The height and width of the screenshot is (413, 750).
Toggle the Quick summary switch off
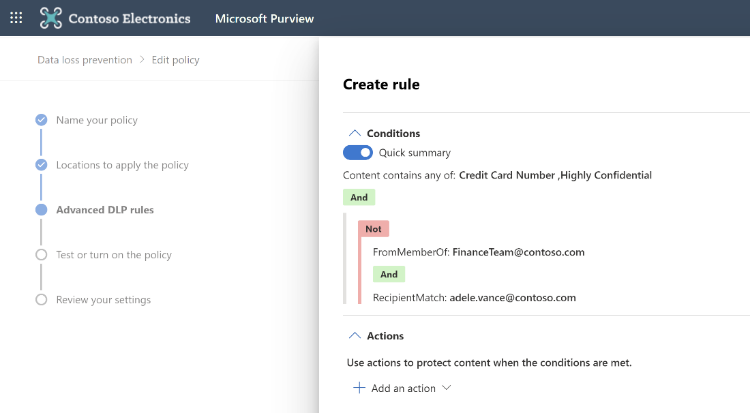click(357, 153)
